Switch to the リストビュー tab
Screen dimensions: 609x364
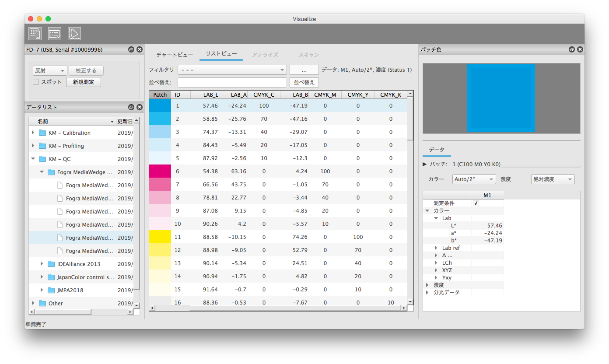[221, 54]
